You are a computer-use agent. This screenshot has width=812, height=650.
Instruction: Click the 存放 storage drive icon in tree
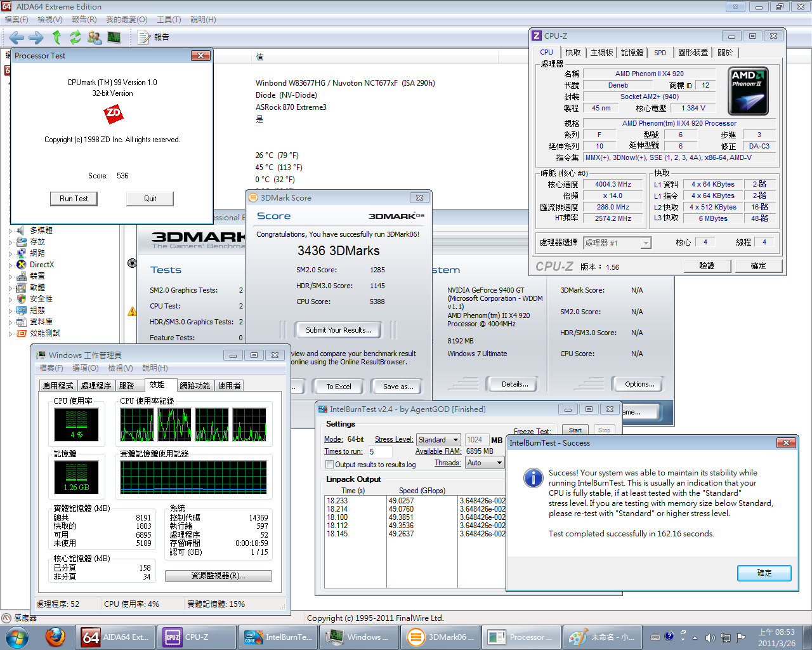(x=22, y=242)
